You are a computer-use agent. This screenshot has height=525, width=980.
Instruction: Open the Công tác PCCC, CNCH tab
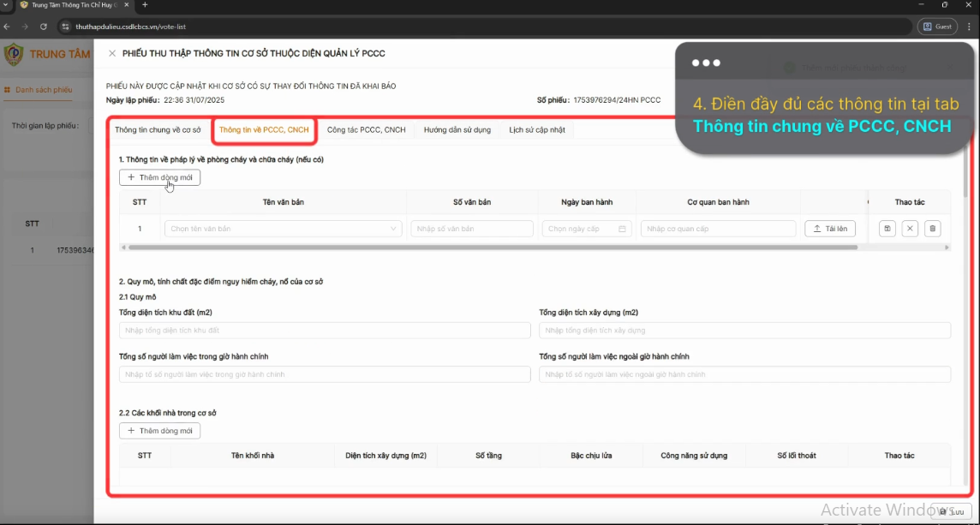click(367, 130)
